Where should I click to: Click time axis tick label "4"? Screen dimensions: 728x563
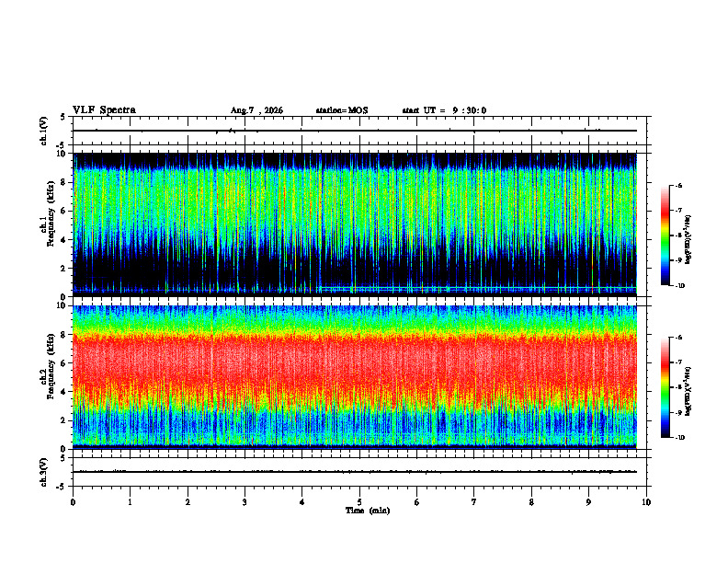(302, 502)
